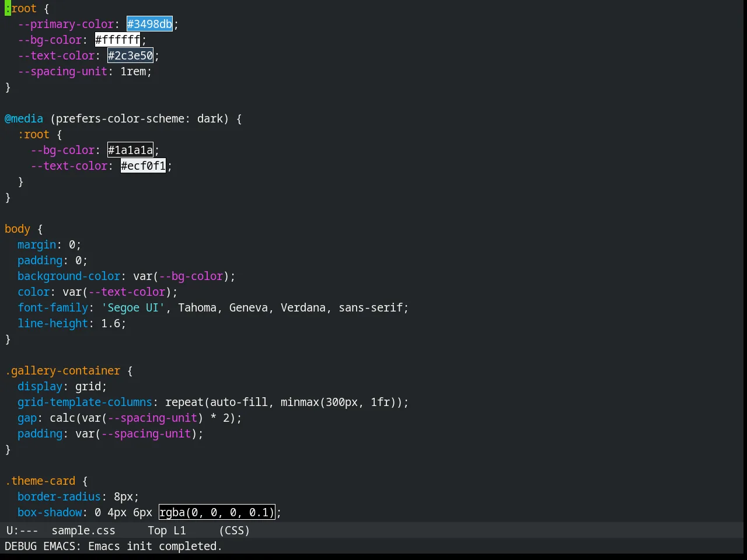
Task: Click the box-shadow property
Action: pos(50,512)
